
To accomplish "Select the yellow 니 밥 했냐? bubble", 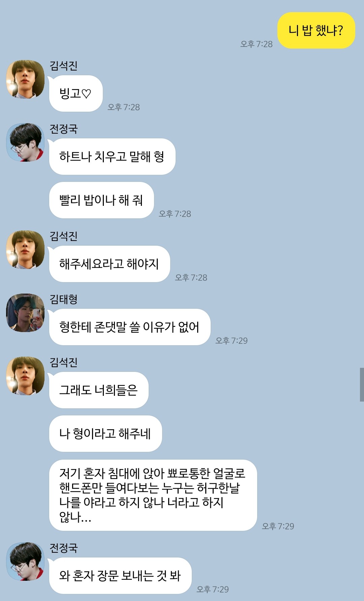I will tap(316, 30).
